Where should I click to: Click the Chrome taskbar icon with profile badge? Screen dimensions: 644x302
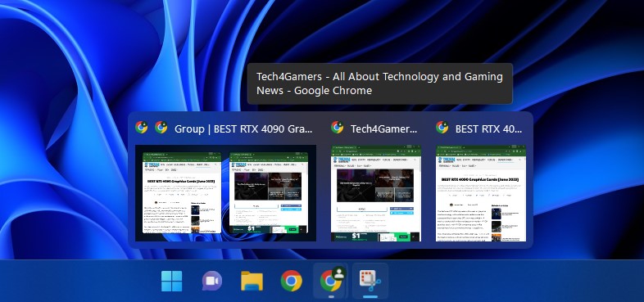point(332,281)
